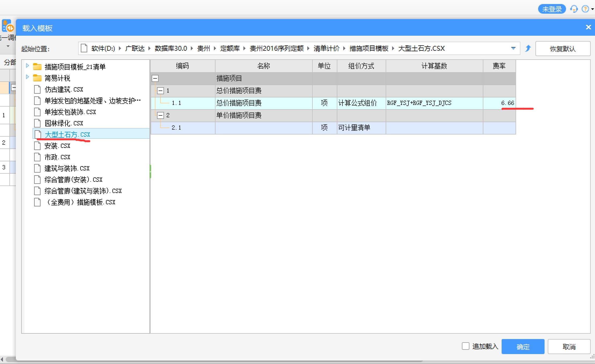Click the 取消 button

[x=569, y=347]
